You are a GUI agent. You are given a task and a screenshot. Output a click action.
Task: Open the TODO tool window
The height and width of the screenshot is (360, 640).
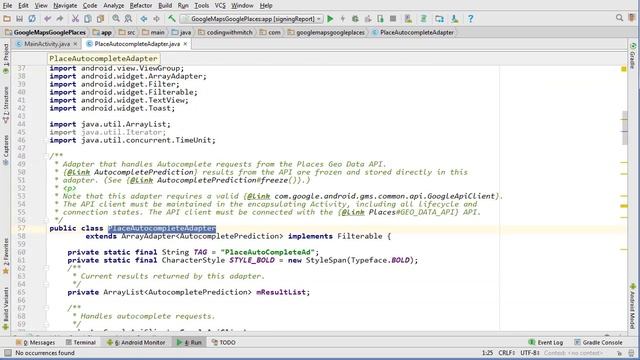click(224, 342)
